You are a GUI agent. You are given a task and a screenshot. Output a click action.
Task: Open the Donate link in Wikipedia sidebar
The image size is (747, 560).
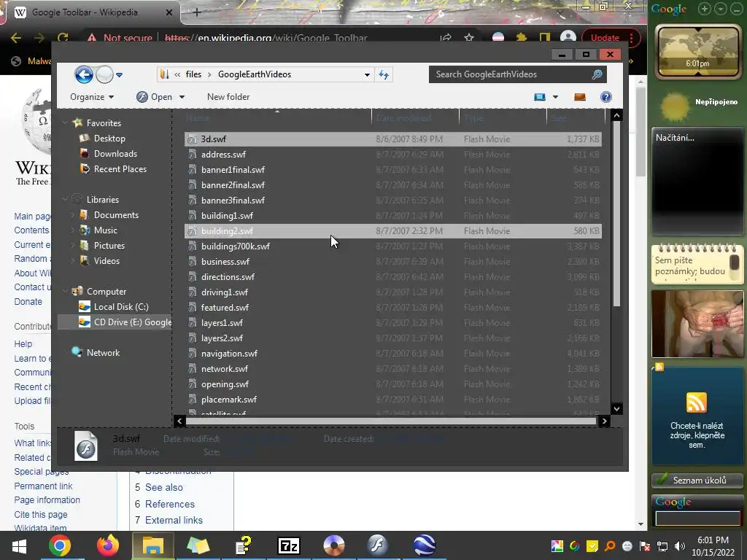(28, 302)
